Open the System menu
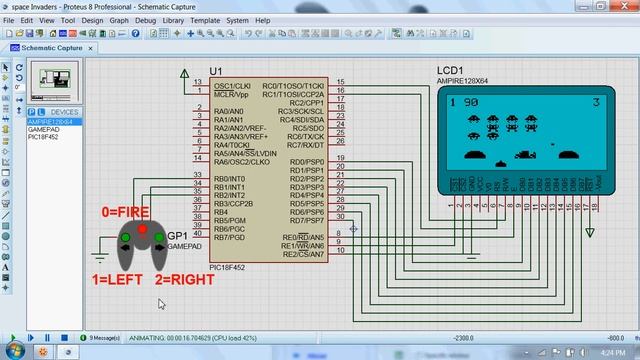 click(237, 20)
